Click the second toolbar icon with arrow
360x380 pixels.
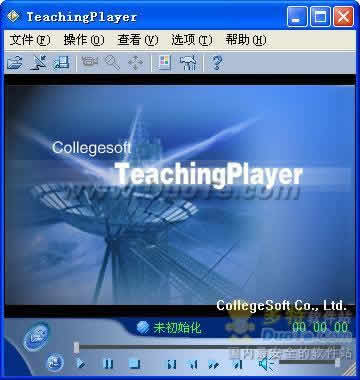point(38,62)
